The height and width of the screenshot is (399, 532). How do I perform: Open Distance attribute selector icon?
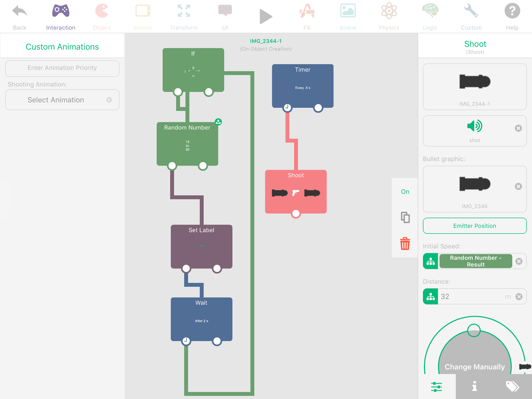[x=430, y=297]
